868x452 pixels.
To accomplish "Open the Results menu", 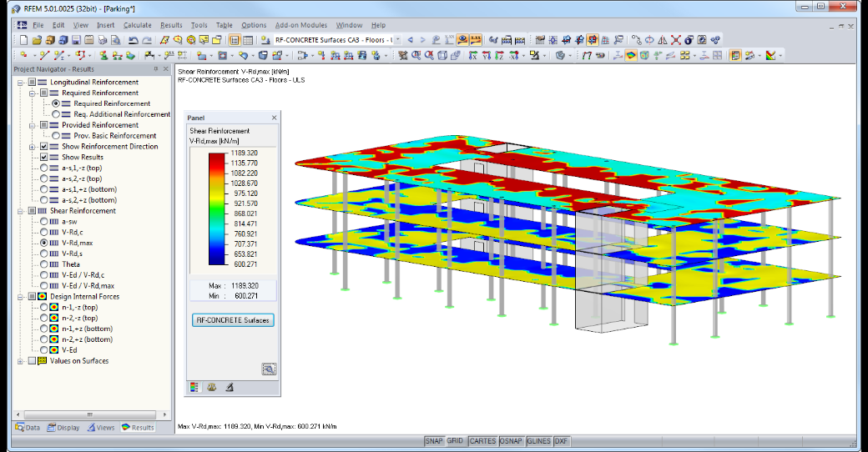I will pyautogui.click(x=171, y=25).
